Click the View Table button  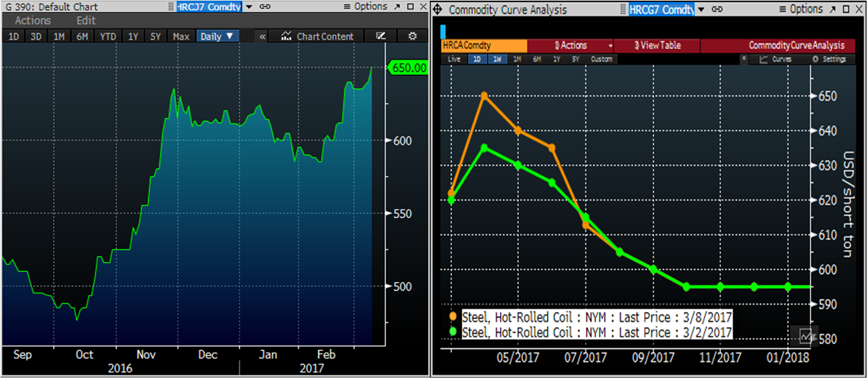click(657, 46)
